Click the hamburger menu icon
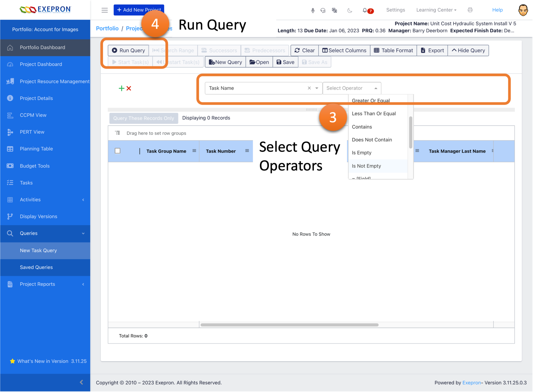 coord(105,10)
